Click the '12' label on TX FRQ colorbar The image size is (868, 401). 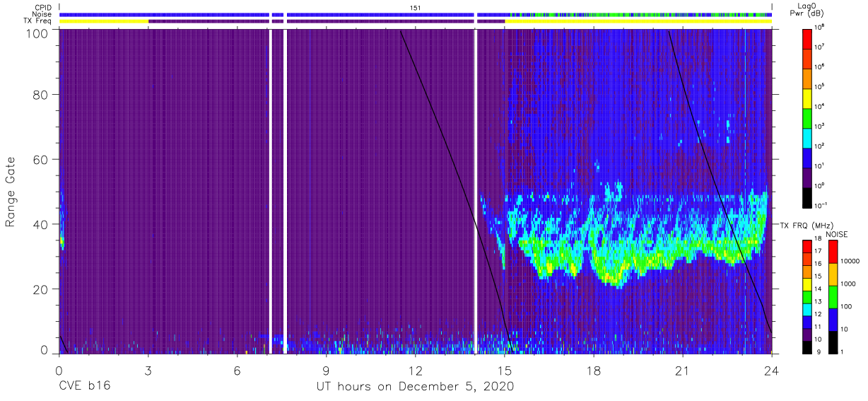tap(818, 315)
